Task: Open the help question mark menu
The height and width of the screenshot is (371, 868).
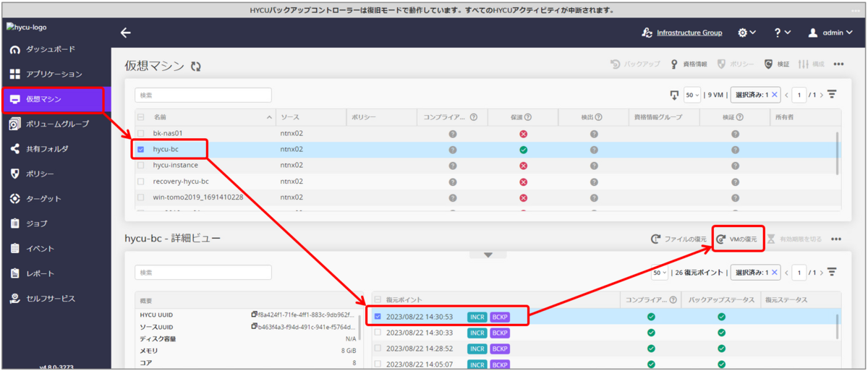Action: click(x=782, y=33)
